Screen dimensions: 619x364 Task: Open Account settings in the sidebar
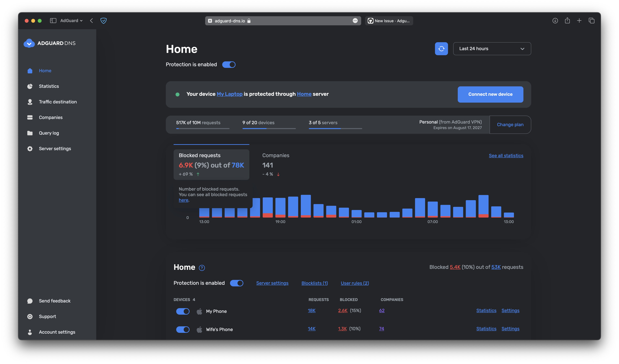(x=57, y=332)
